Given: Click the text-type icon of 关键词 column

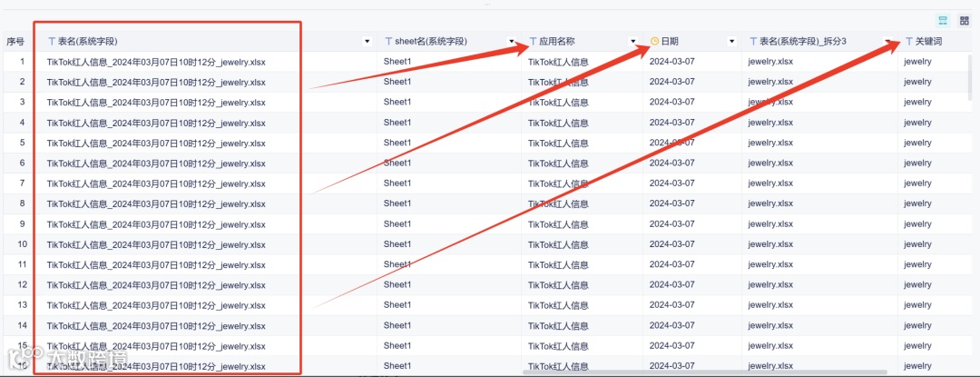Looking at the screenshot, I should [x=908, y=41].
